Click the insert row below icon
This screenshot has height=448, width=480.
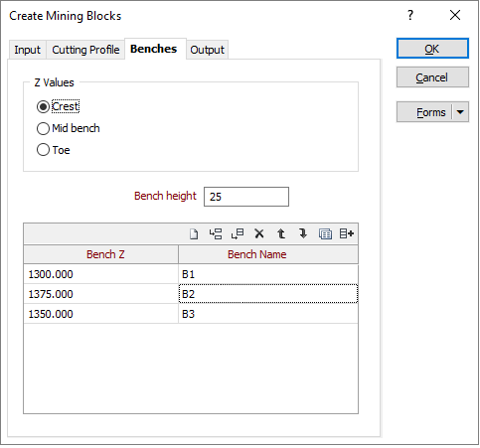[x=238, y=234]
